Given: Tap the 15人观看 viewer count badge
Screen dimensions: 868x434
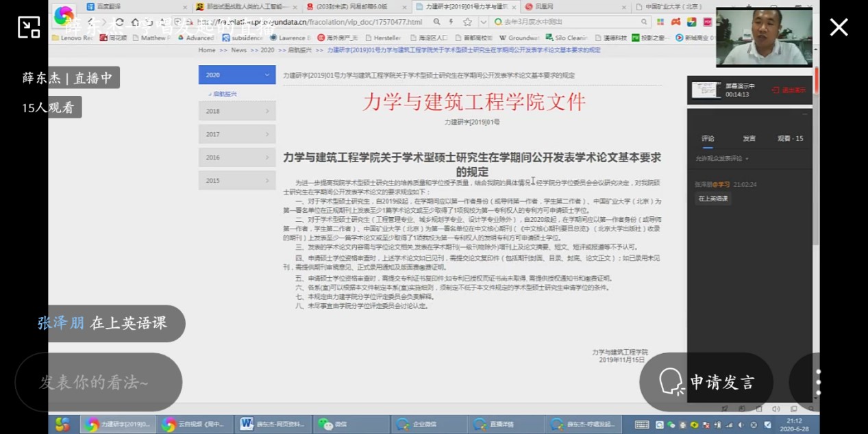Looking at the screenshot, I should coord(47,107).
